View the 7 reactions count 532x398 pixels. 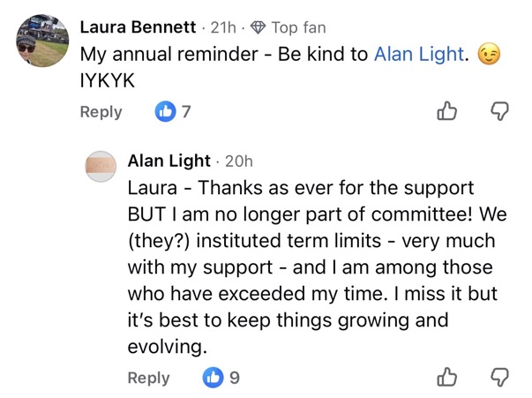[x=186, y=112]
